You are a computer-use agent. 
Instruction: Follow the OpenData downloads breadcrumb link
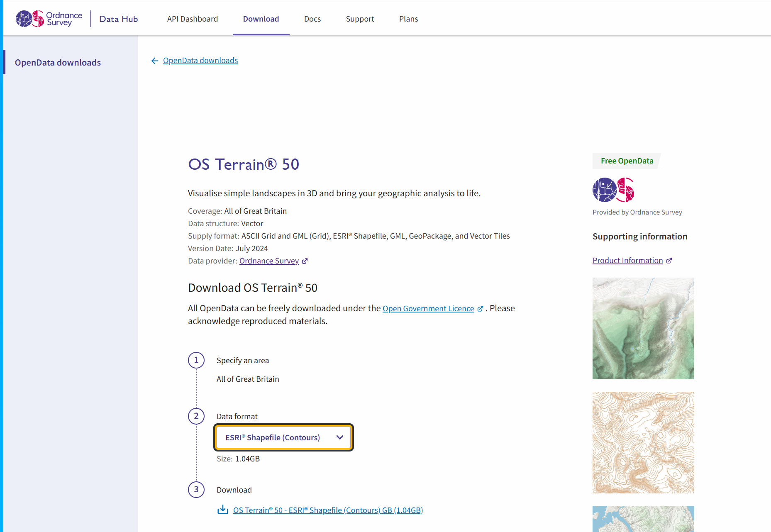(200, 61)
